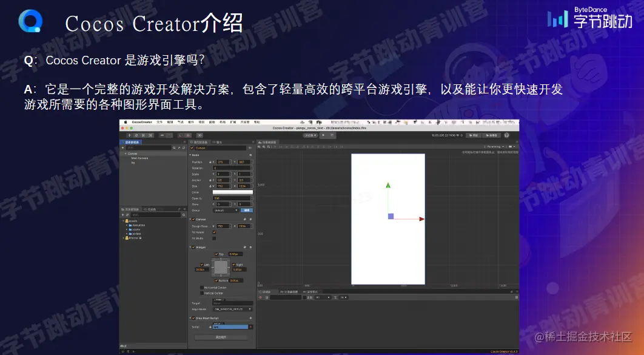Expand the resources folder
Viewport: 644px width, 355px height.
127,225
